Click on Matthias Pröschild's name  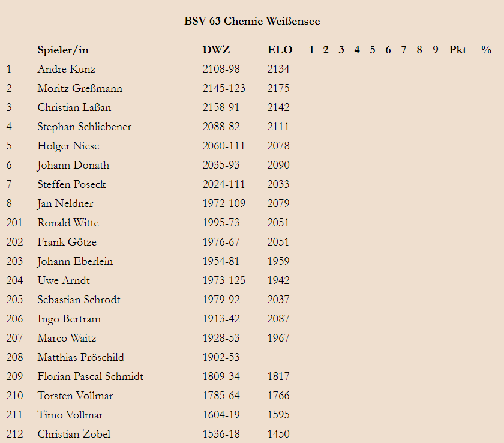click(x=80, y=357)
